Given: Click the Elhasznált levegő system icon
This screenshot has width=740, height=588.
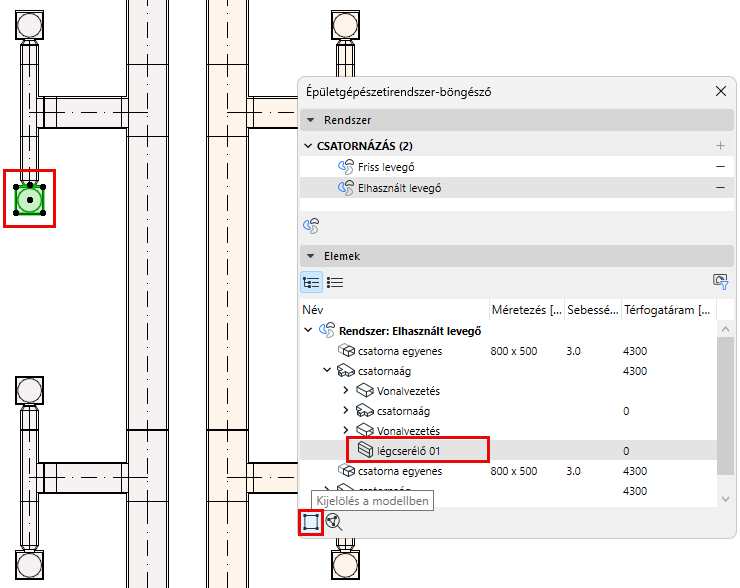Looking at the screenshot, I should tap(345, 188).
